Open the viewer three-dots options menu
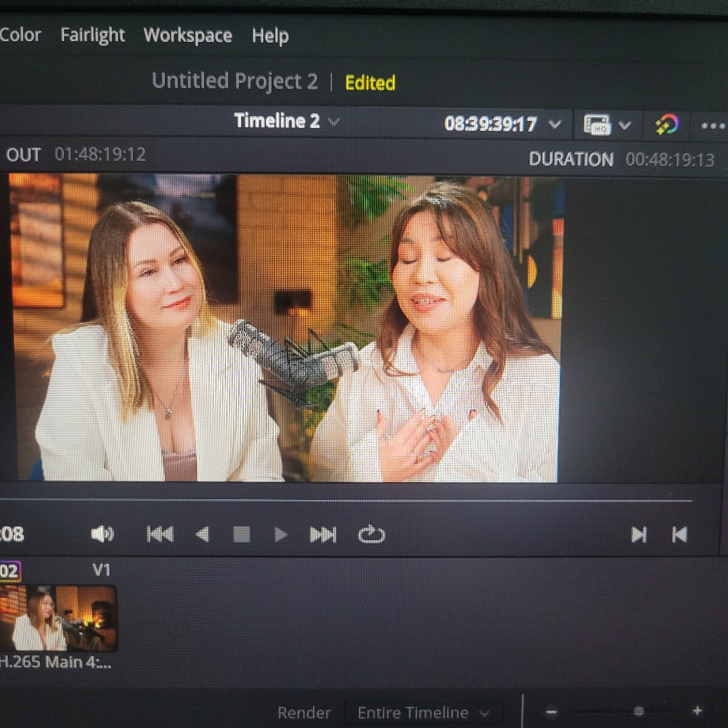 point(712,126)
